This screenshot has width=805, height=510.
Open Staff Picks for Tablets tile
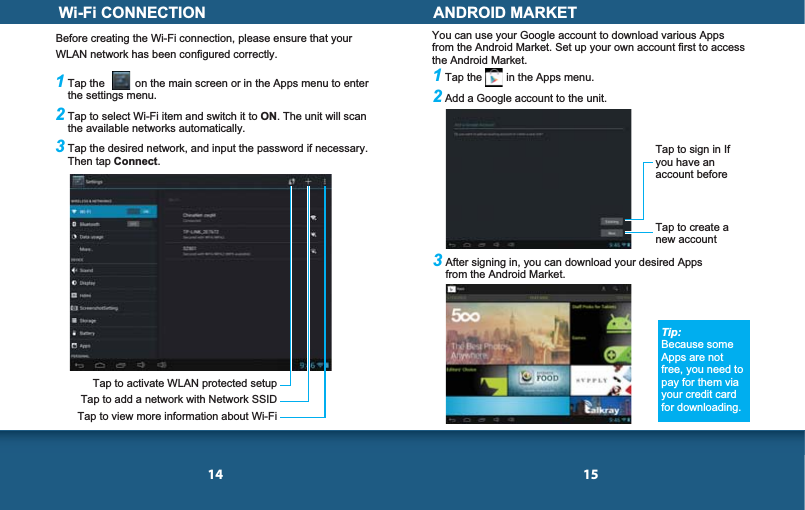pos(601,317)
